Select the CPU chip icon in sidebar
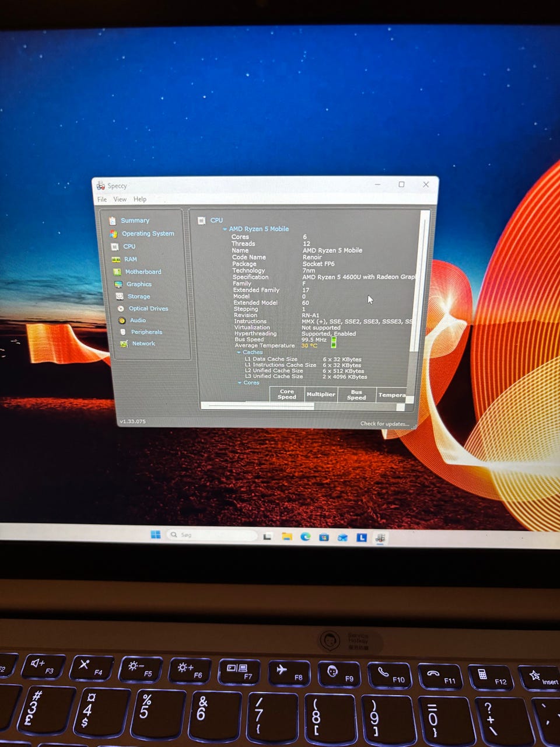Image resolution: width=560 pixels, height=747 pixels. (115, 246)
